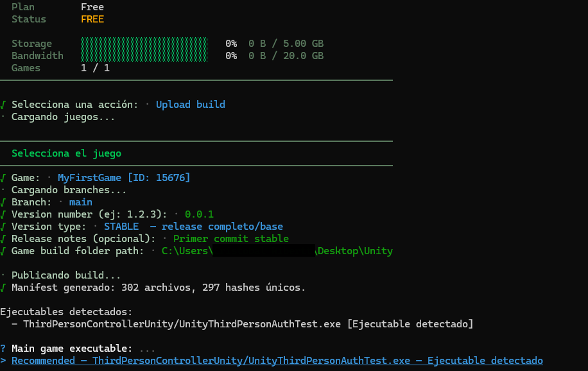Click the '>' selection cursor arrow
Viewport: 588px width, 371px height.
(3, 361)
